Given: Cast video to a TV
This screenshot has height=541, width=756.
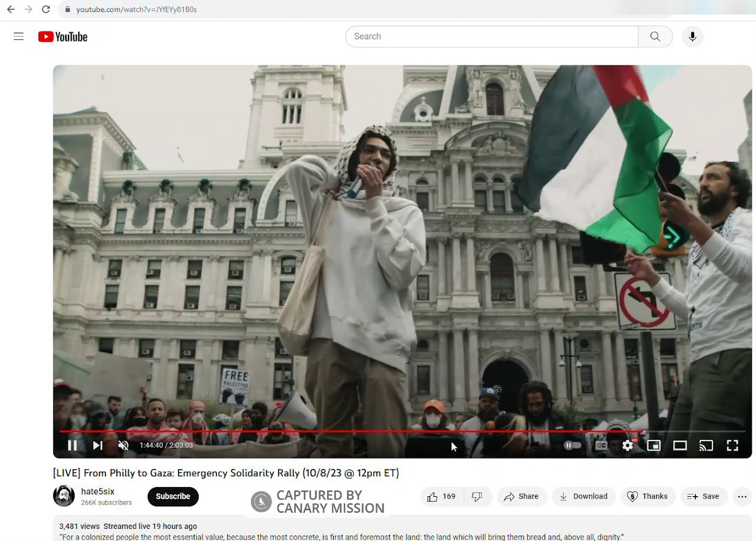Looking at the screenshot, I should 706,445.
